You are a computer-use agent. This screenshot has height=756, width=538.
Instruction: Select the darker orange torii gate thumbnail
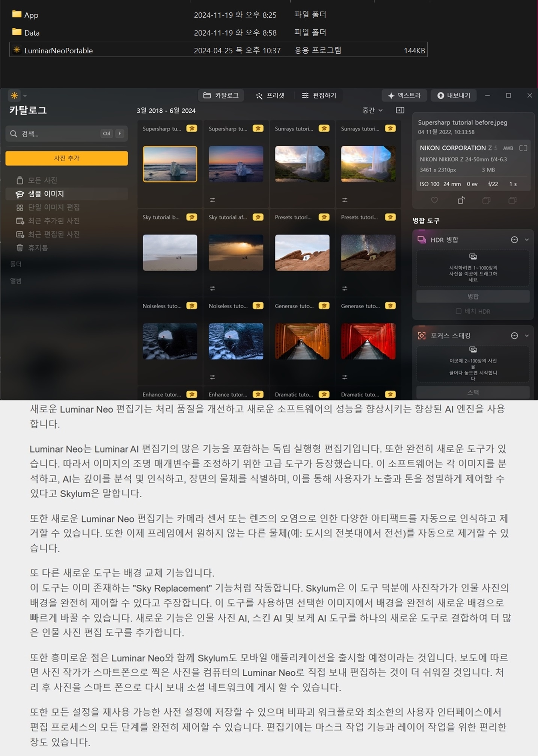coord(302,341)
